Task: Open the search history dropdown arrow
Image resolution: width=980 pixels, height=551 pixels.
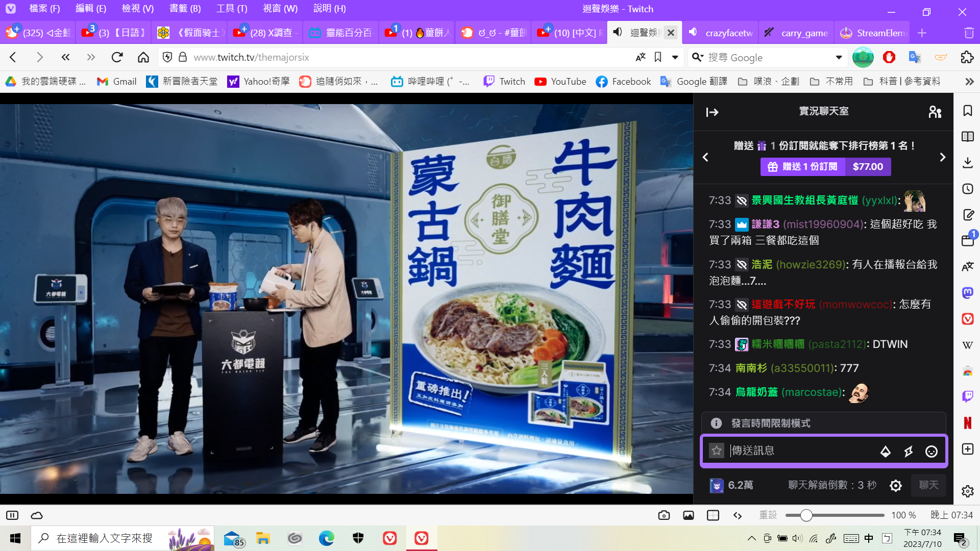Action: pyautogui.click(x=839, y=57)
